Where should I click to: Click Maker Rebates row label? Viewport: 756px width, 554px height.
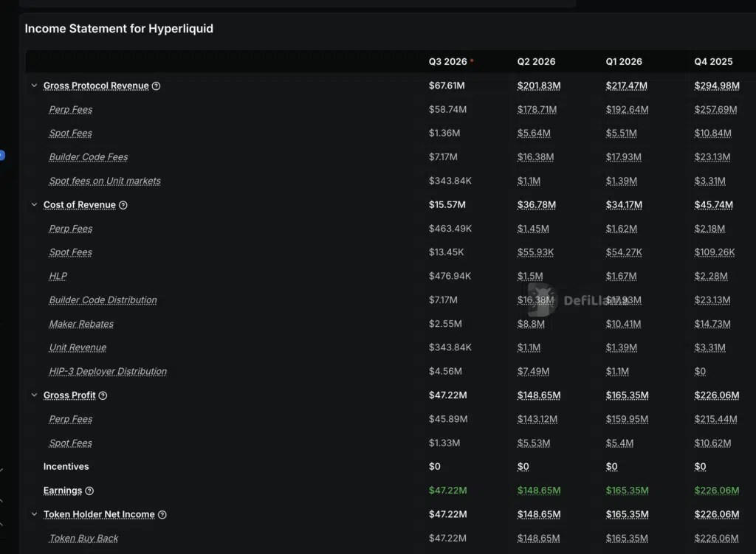click(x=81, y=324)
